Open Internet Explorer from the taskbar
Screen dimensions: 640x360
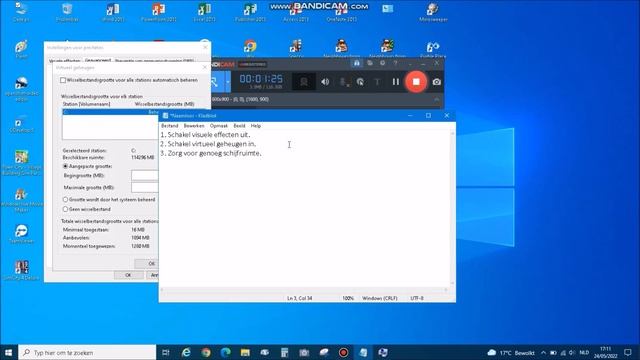(186, 352)
